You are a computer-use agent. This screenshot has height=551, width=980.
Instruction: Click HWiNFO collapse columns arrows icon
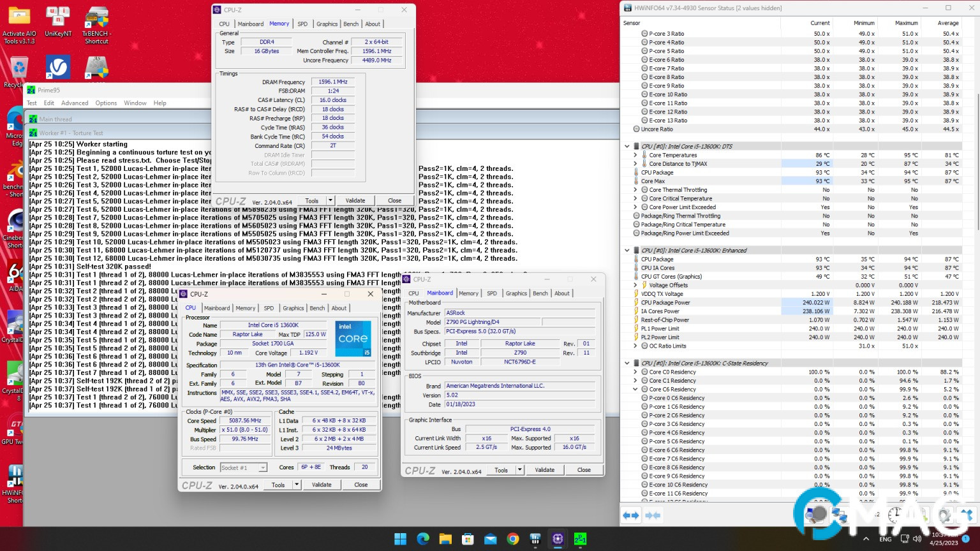(653, 515)
